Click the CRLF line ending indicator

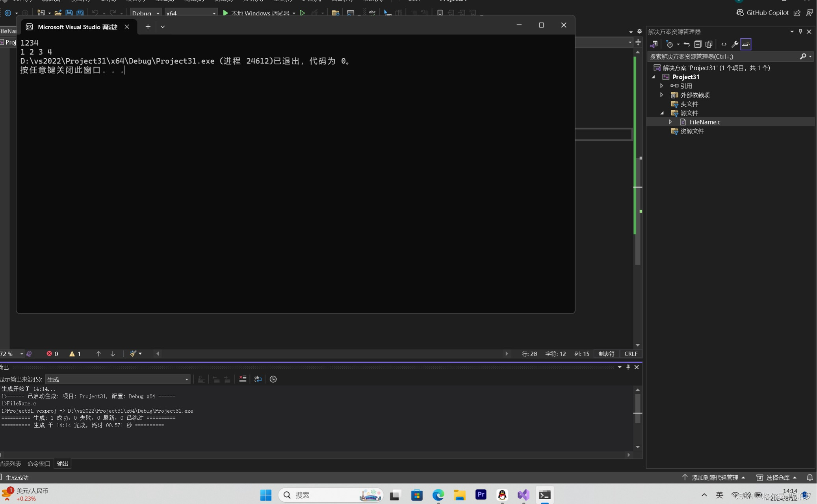tap(631, 354)
